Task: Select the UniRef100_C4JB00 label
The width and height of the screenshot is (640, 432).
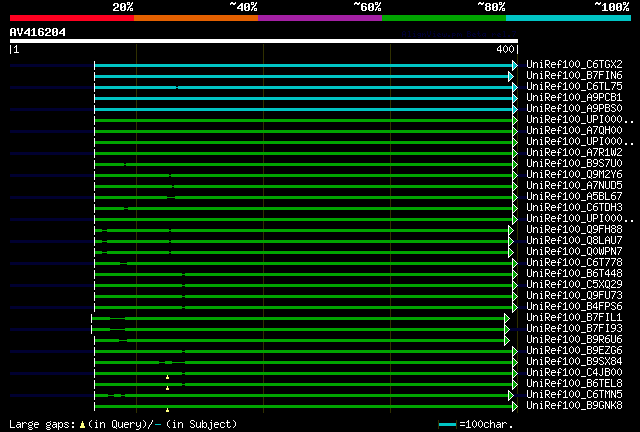Action: 574,373
